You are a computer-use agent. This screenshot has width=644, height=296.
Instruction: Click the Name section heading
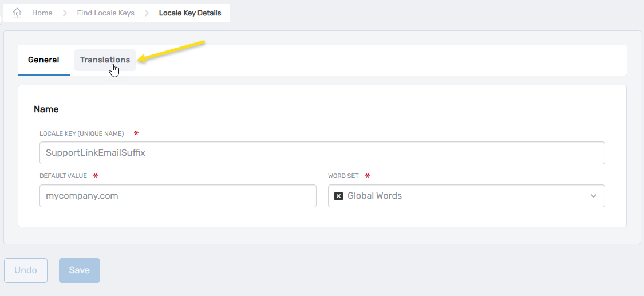pos(46,109)
